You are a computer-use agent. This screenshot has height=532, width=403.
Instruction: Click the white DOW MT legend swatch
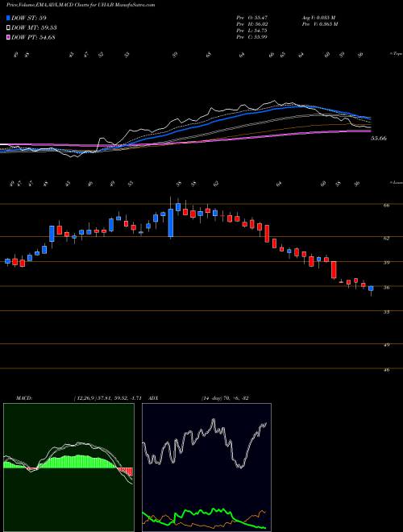click(8, 27)
